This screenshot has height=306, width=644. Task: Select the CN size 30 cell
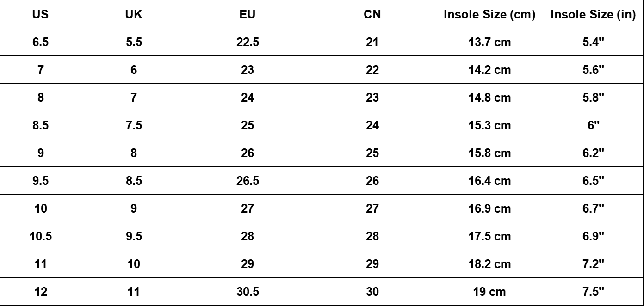click(372, 292)
